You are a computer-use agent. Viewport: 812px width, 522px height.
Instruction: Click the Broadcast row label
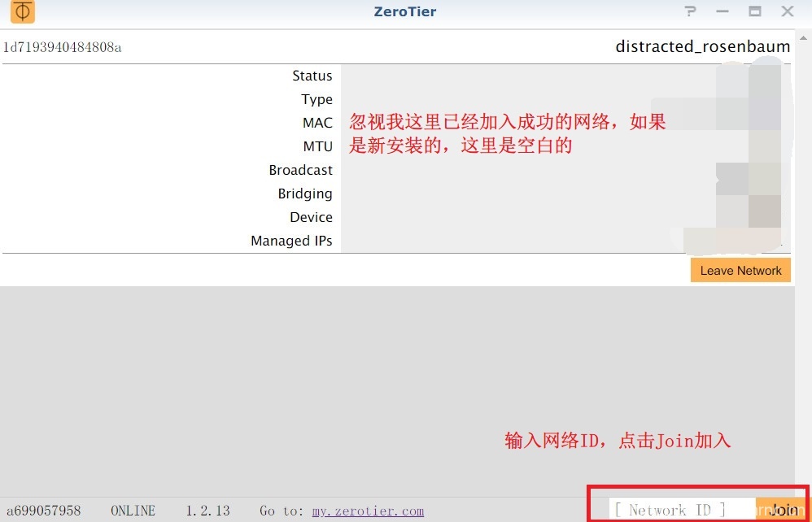point(300,170)
